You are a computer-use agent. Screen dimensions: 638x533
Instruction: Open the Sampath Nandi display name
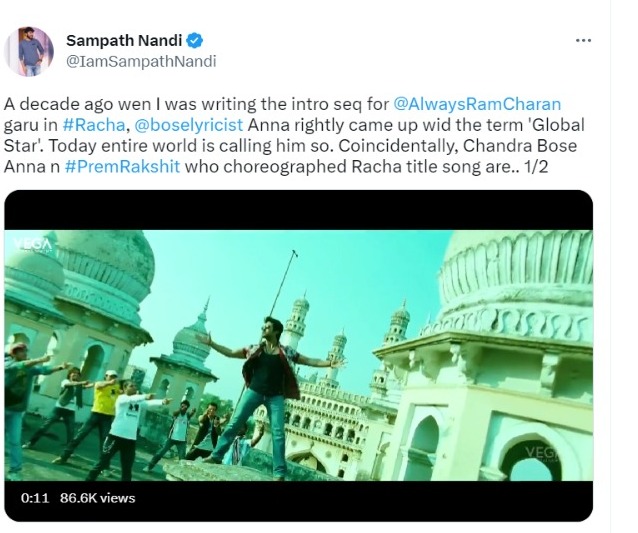coord(124,40)
